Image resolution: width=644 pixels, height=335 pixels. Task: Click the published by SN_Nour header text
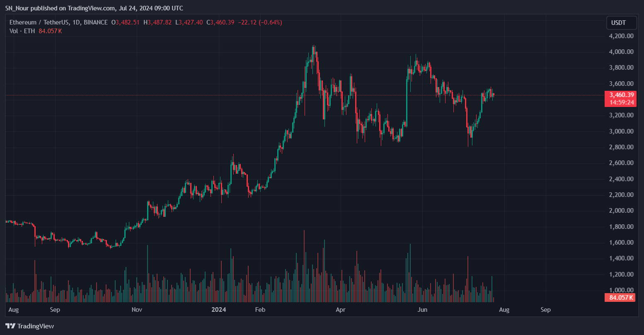coord(94,8)
